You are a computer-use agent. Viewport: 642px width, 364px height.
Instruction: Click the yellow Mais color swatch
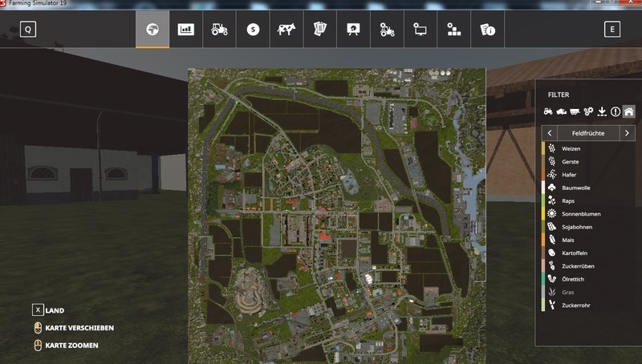(543, 240)
